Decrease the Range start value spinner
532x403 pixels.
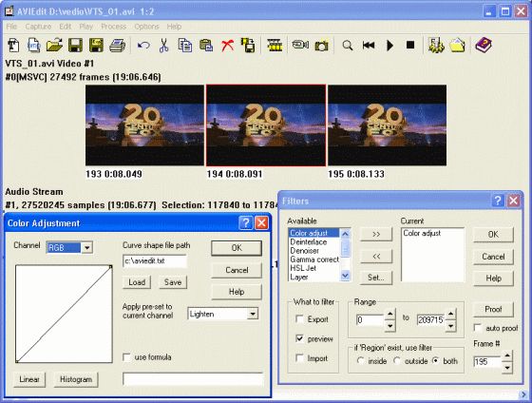tap(389, 326)
